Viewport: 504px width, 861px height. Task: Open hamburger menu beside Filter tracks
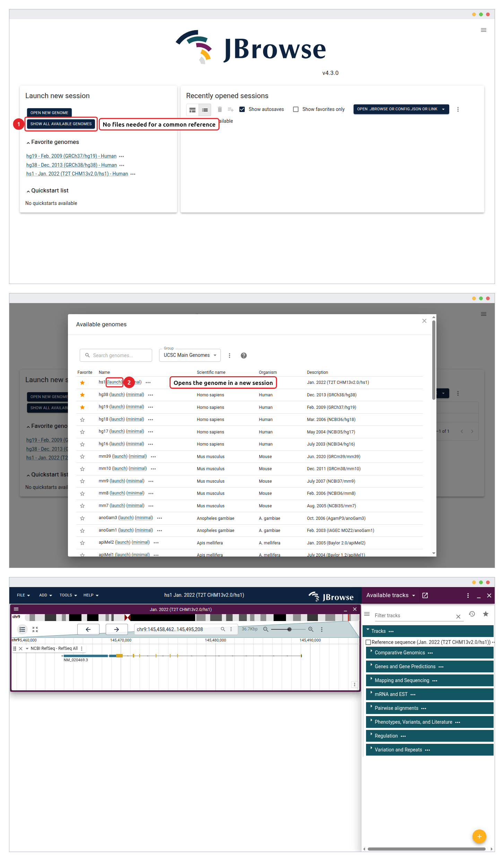(x=367, y=614)
